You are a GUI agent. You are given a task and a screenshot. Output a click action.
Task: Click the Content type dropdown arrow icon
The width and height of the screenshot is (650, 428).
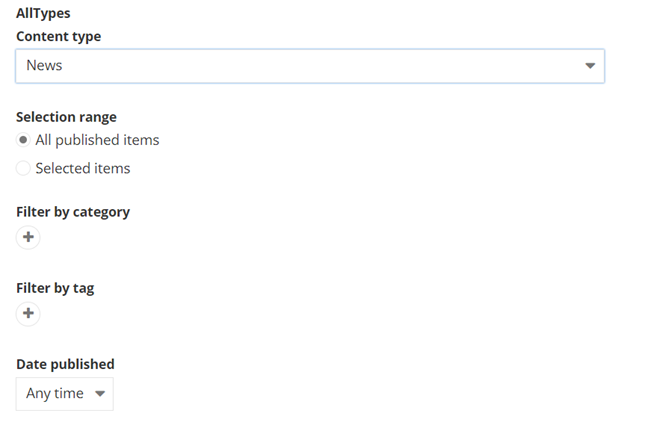click(x=590, y=66)
